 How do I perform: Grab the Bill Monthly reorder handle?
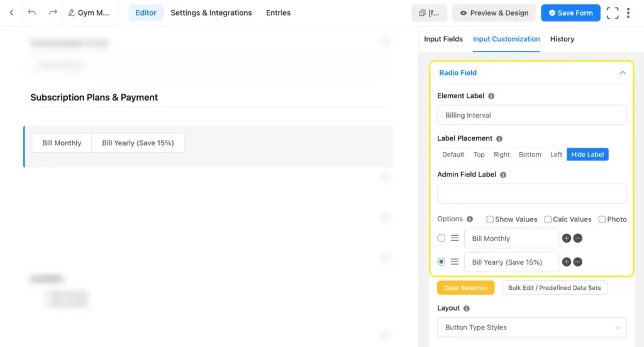[455, 238]
